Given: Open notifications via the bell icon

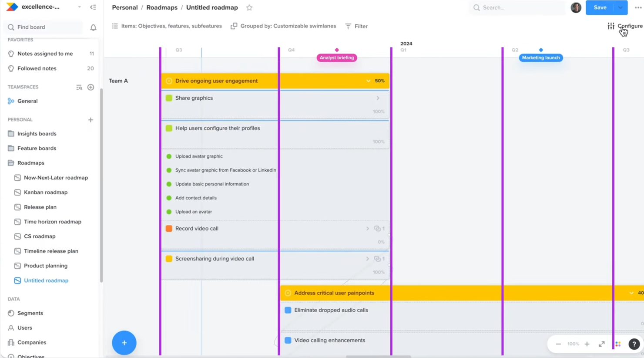Looking at the screenshot, I should click(x=93, y=27).
